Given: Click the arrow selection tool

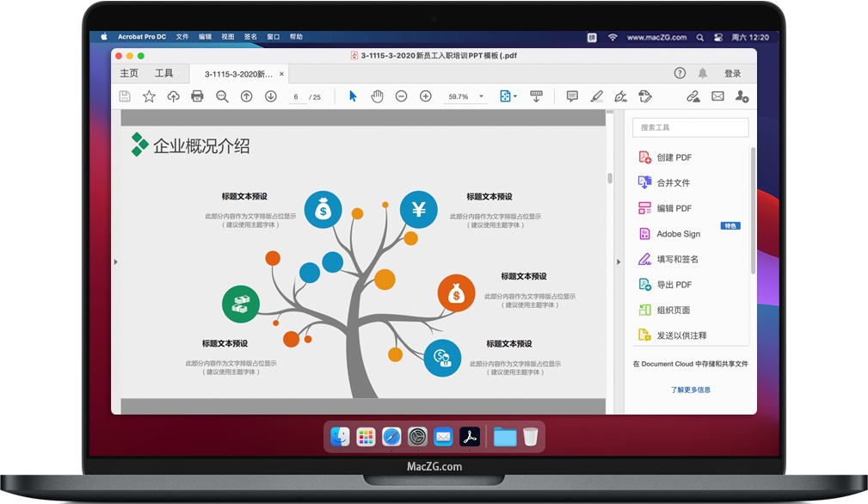Looking at the screenshot, I should [x=353, y=96].
